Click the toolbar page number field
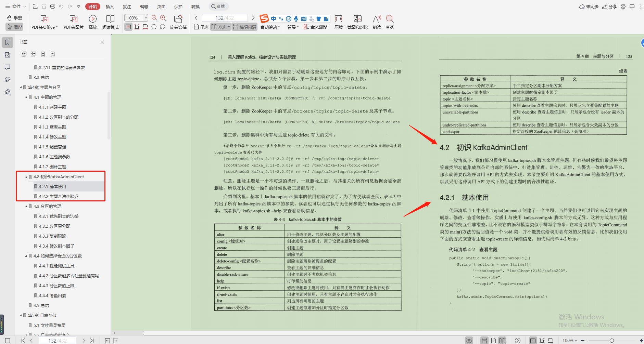 [225, 18]
